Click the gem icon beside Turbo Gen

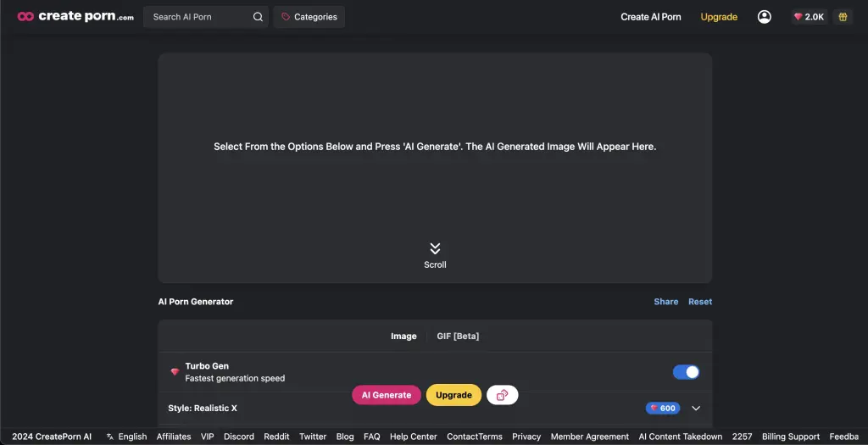[175, 372]
